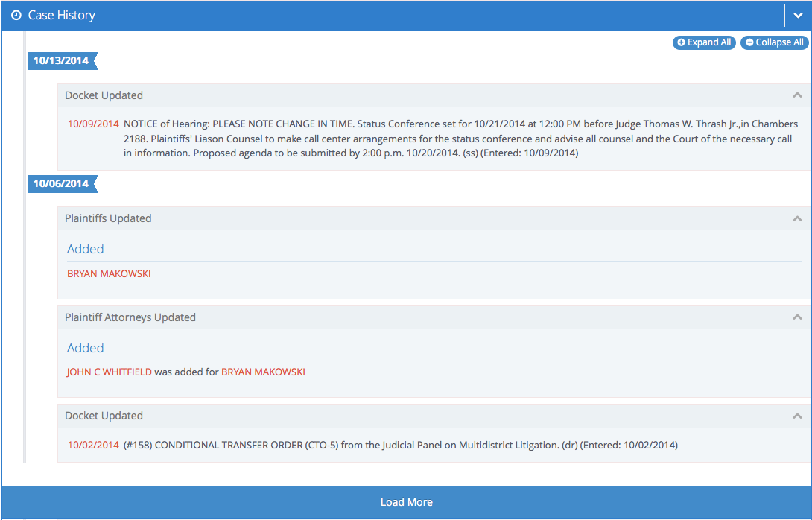The height and width of the screenshot is (520, 812).
Task: Collapse the Docket Updated section under 10/06/2014
Action: pyautogui.click(x=797, y=416)
